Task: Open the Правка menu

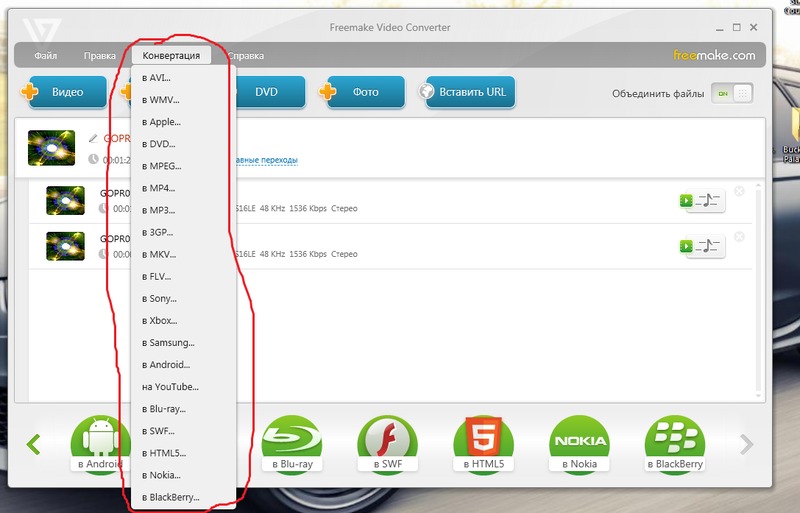Action: [99, 56]
